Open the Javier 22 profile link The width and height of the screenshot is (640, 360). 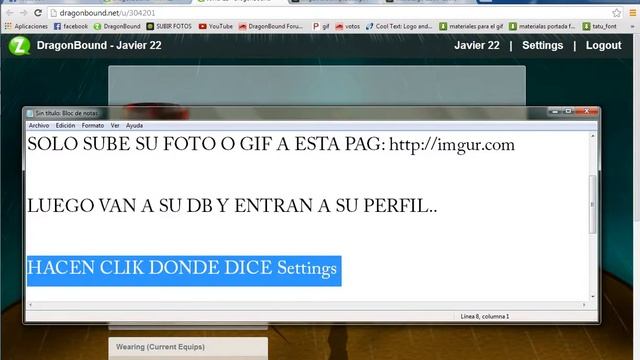[477, 45]
